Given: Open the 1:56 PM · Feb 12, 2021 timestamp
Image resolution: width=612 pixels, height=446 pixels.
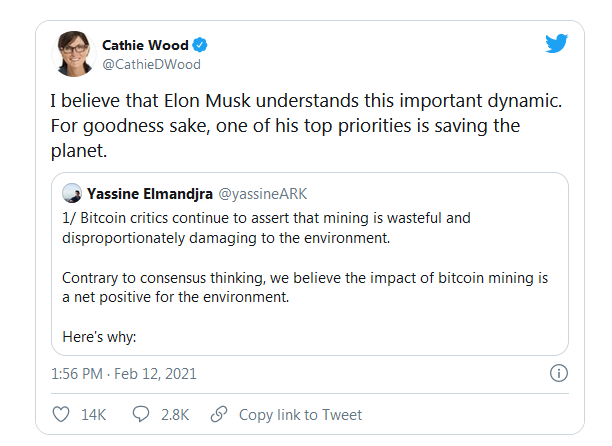Looking at the screenshot, I should click(x=124, y=374).
